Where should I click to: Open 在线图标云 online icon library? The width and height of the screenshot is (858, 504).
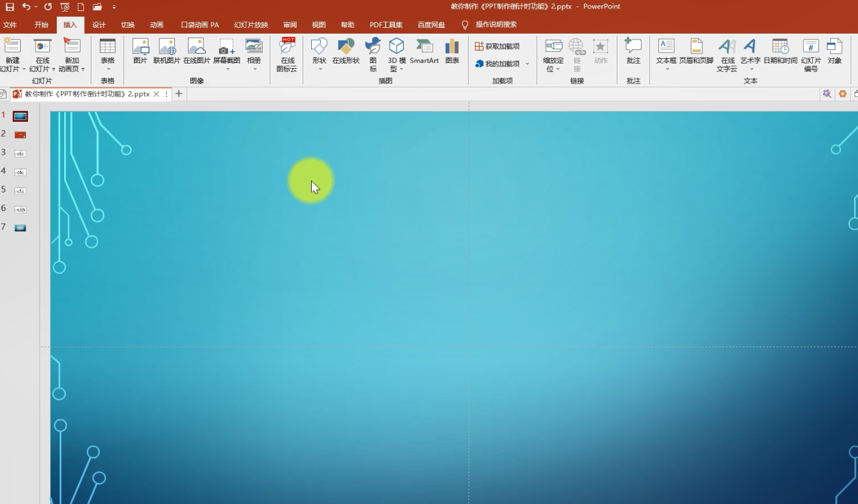point(287,54)
